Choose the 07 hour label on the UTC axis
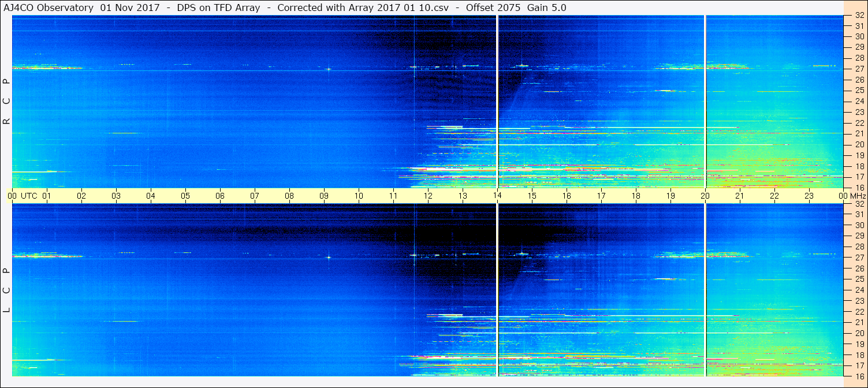868x388 pixels. click(255, 196)
